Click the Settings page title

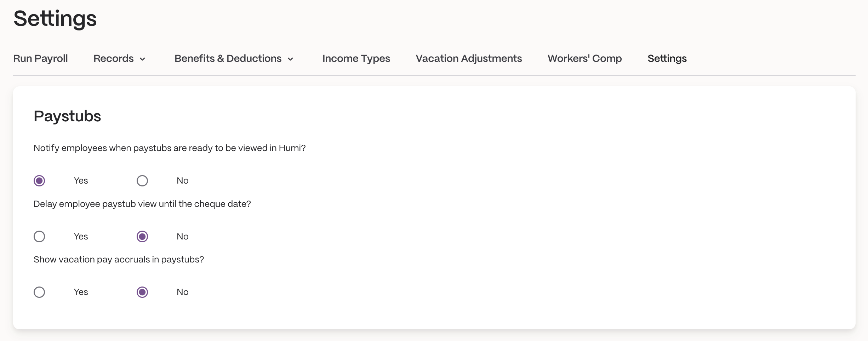(x=55, y=19)
